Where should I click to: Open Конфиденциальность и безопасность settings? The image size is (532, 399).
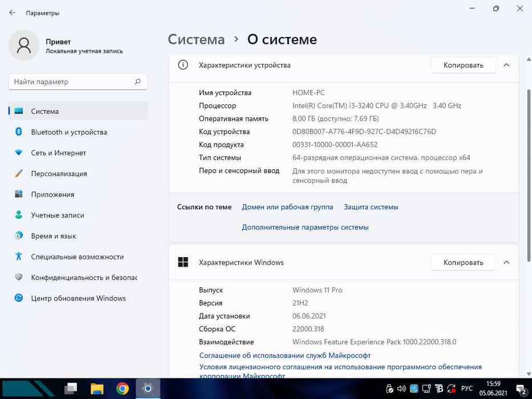[x=78, y=277]
